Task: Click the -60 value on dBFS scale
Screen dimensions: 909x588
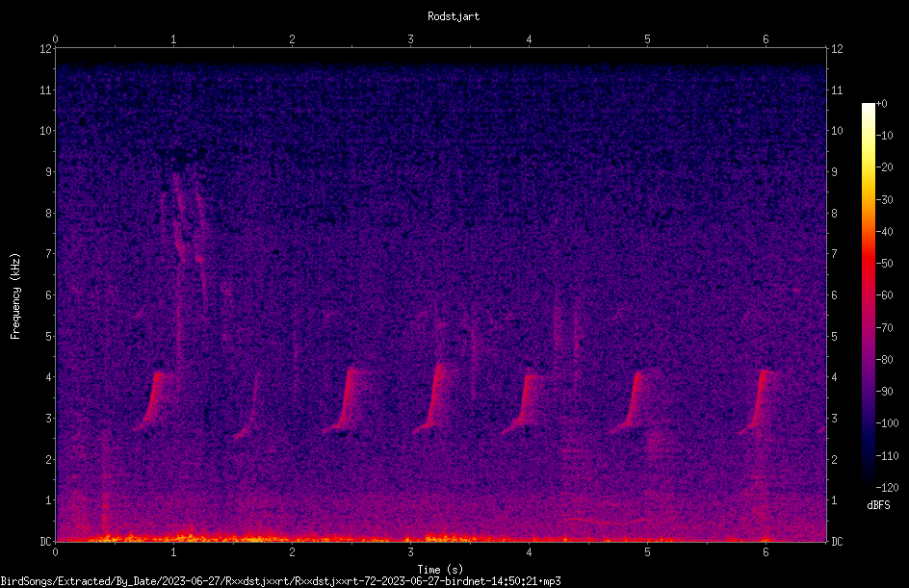Action: coord(885,295)
